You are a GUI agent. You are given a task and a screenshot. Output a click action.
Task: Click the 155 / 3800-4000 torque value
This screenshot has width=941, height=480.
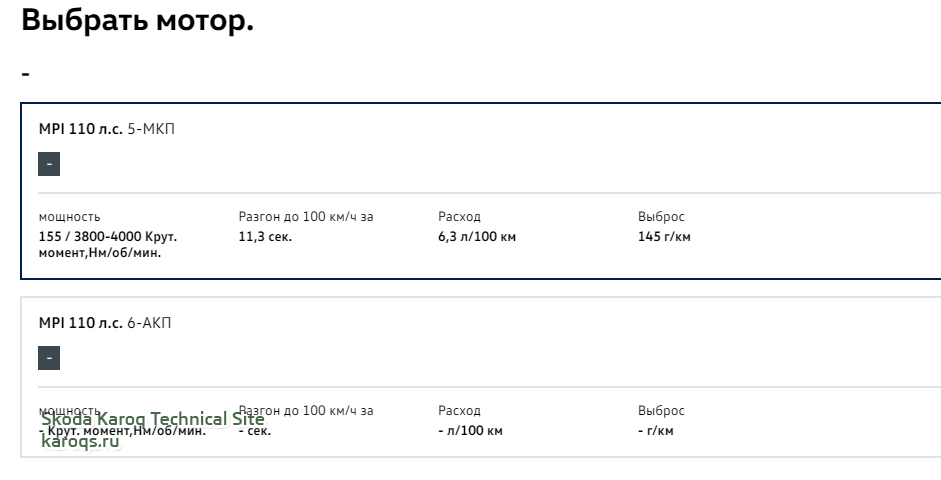[108, 244]
